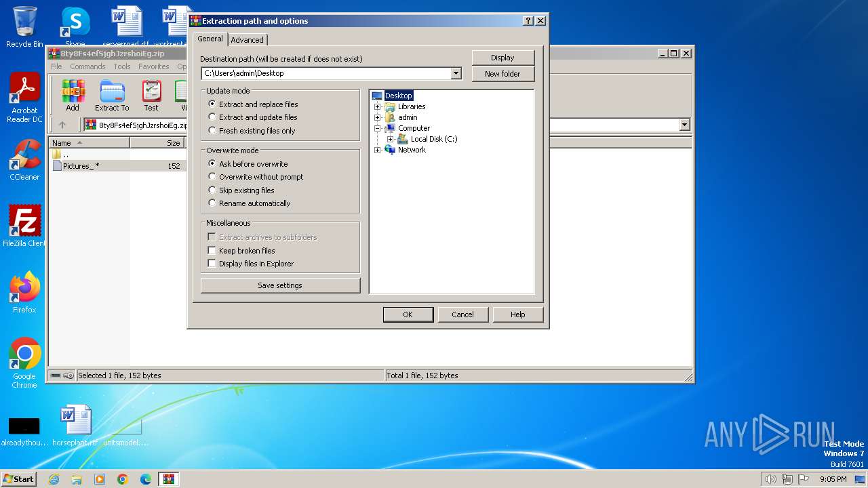Sort by Name column header

tap(90, 143)
